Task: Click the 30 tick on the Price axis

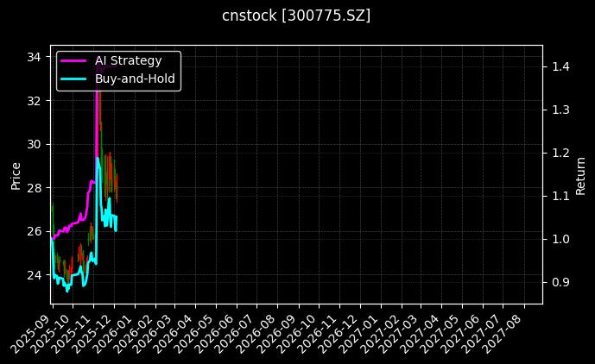Action: (35, 144)
